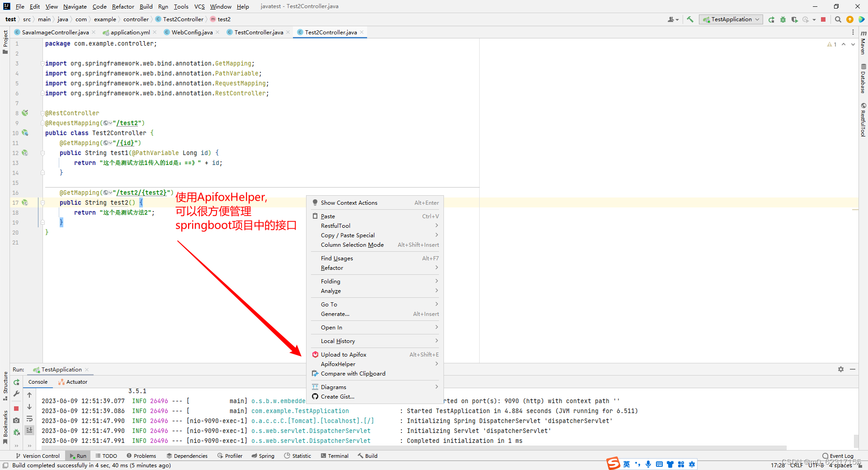
Task: Open the RestfulTool panel on right edge
Action: [863, 120]
